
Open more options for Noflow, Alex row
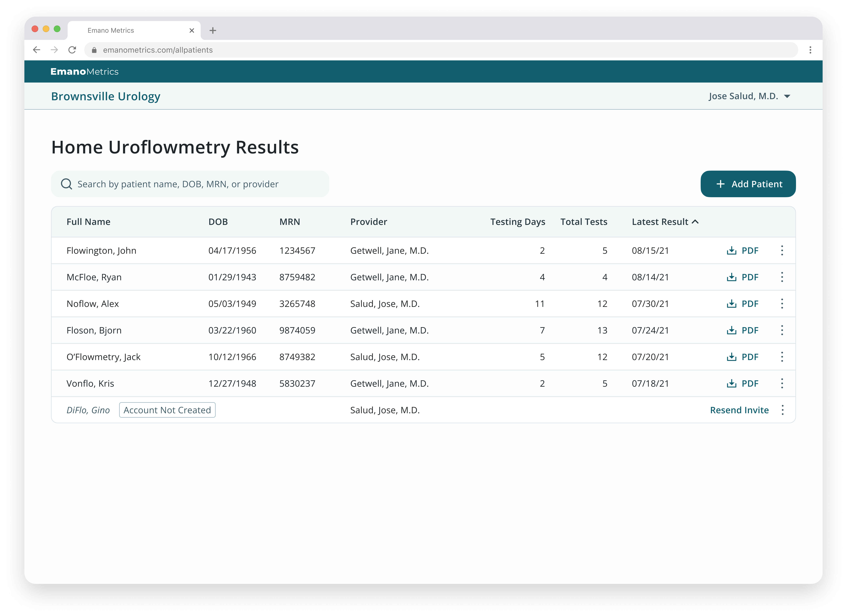(782, 304)
